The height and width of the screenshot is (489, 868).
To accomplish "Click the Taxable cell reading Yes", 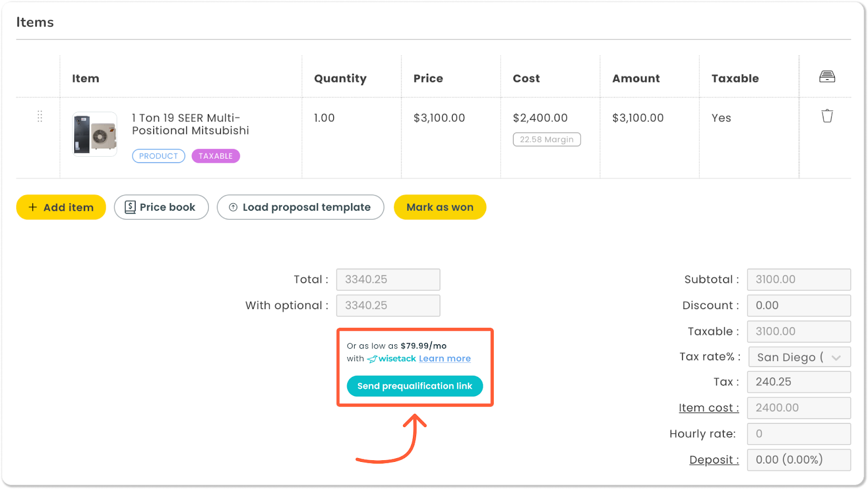I will (722, 118).
